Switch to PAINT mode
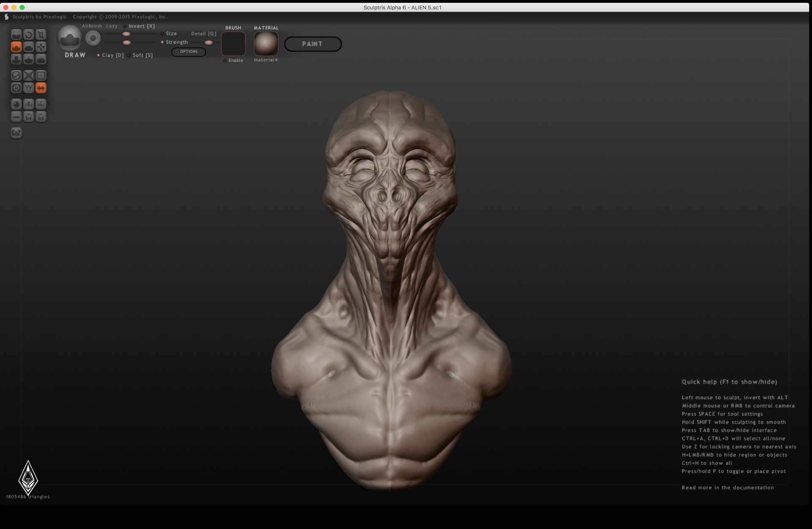 pyautogui.click(x=313, y=44)
